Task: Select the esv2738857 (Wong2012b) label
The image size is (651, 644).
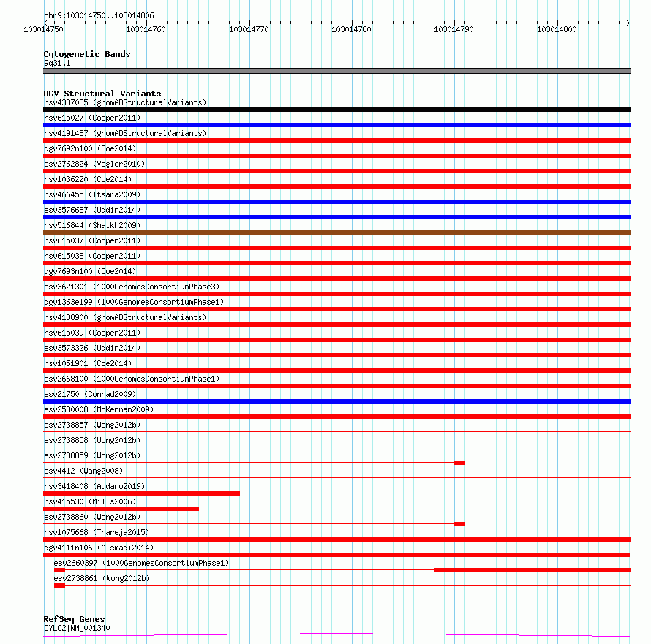Action: [x=92, y=425]
